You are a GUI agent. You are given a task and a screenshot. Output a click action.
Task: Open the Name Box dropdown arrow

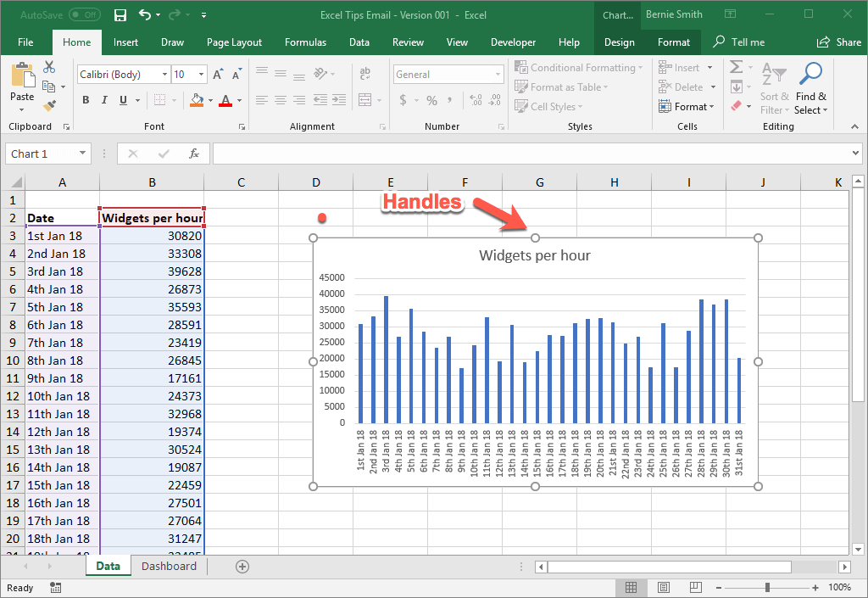point(82,154)
